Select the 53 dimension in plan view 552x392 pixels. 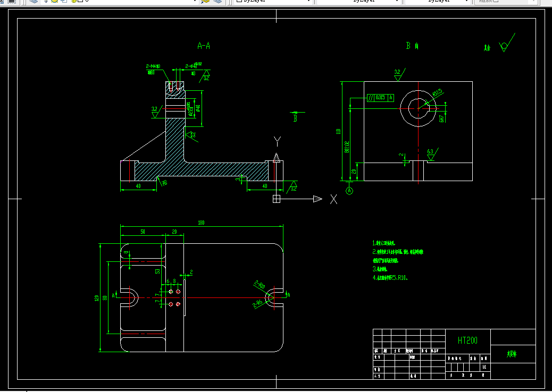(157, 271)
